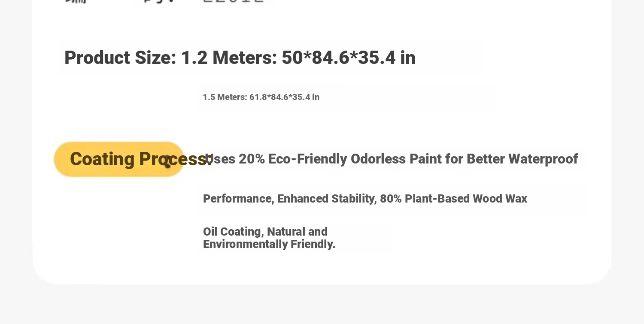Click the 61.8*84.6*35.4 in dimension value

285,97
